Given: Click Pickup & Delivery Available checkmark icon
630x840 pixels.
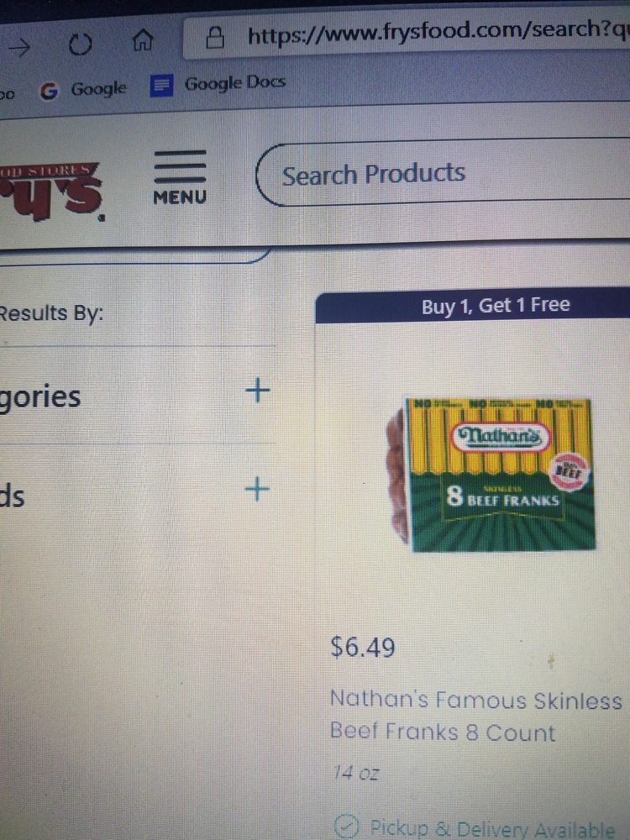Looking at the screenshot, I should pos(345,826).
